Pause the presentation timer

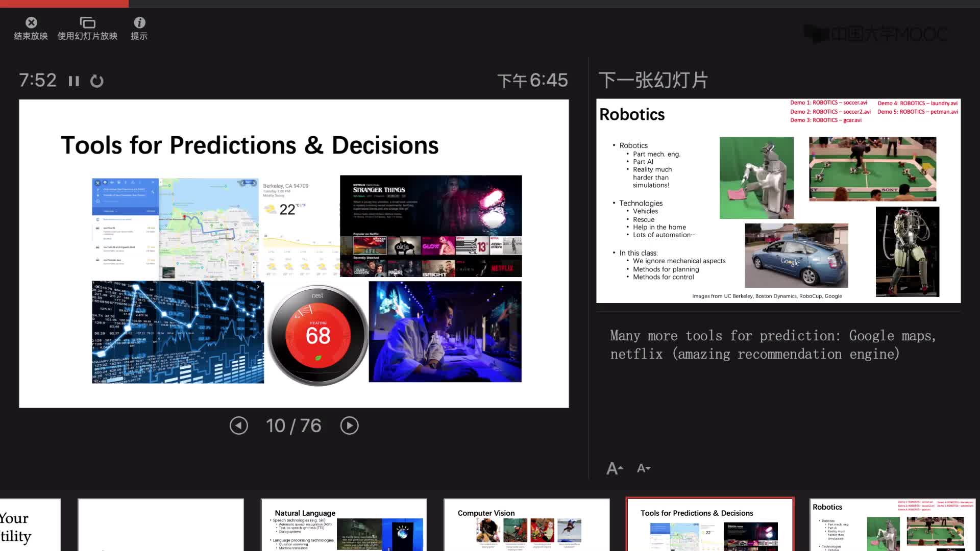(x=74, y=81)
